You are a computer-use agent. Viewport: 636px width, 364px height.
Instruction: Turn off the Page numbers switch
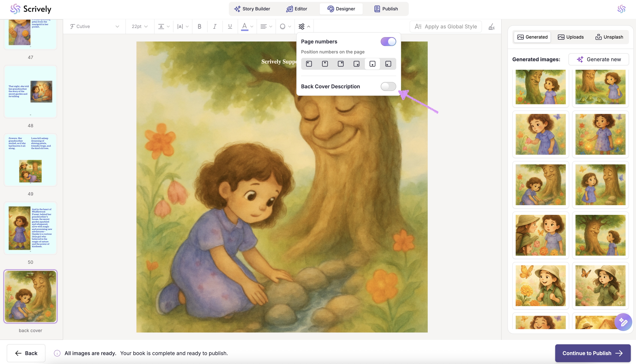pos(388,42)
